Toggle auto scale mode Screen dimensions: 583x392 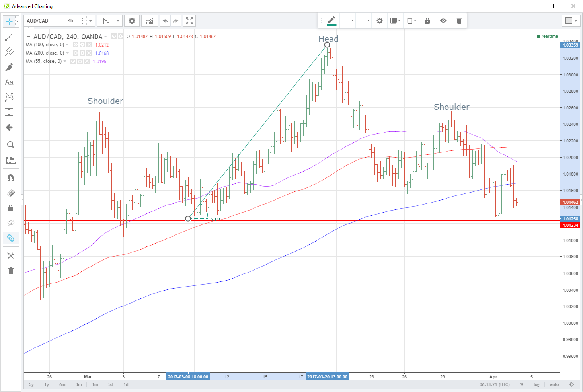pyautogui.click(x=554, y=384)
